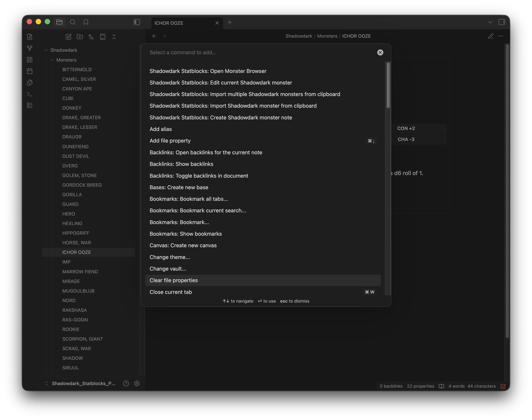Screen dimensions: 532x420
Task: Choose Add alias command
Action: click(263, 129)
